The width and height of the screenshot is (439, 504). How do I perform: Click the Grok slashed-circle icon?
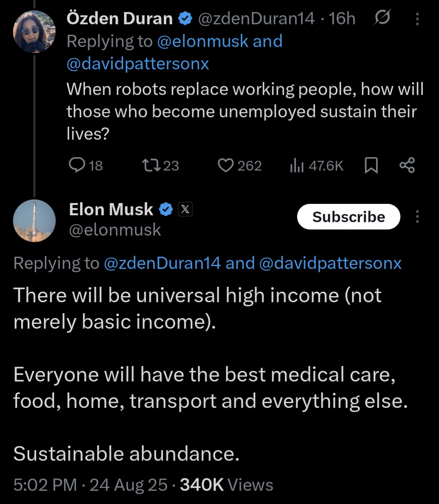(382, 18)
